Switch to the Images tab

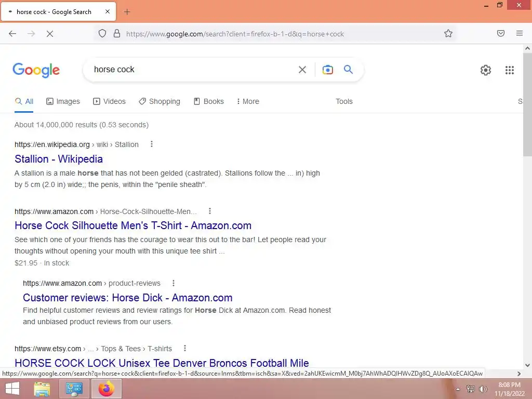[x=63, y=101]
